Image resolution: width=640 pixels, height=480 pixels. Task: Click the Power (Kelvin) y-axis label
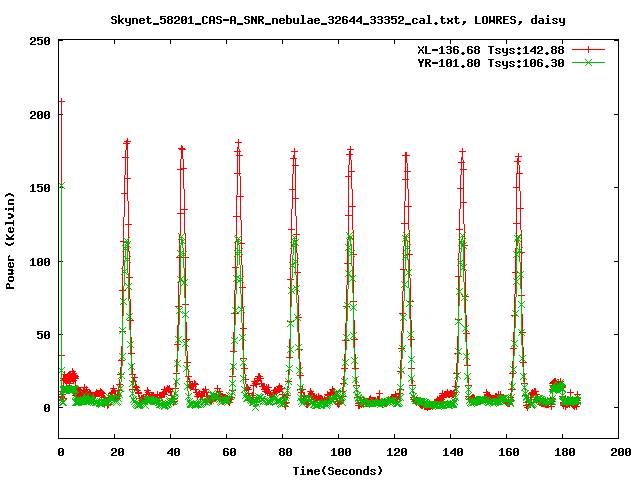(x=10, y=241)
